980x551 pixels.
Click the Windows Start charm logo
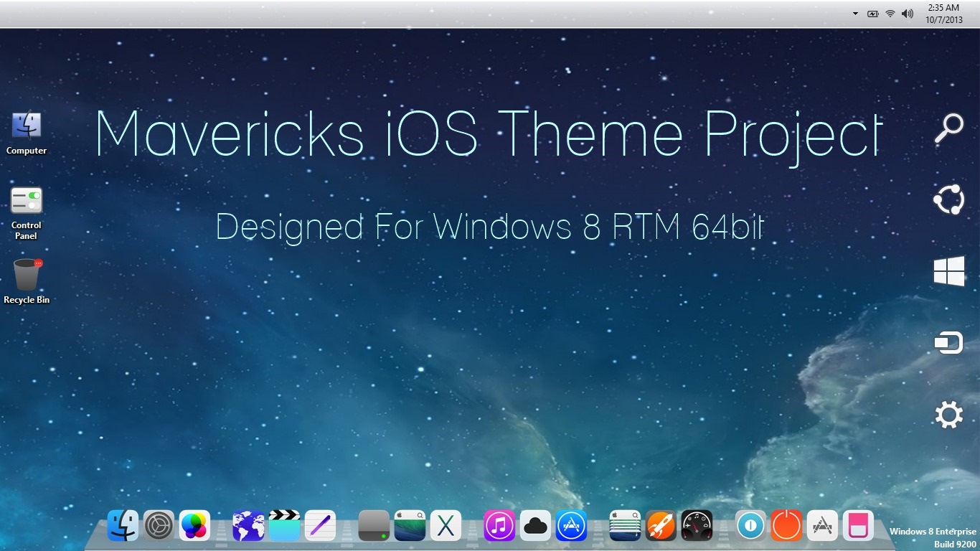click(x=948, y=272)
